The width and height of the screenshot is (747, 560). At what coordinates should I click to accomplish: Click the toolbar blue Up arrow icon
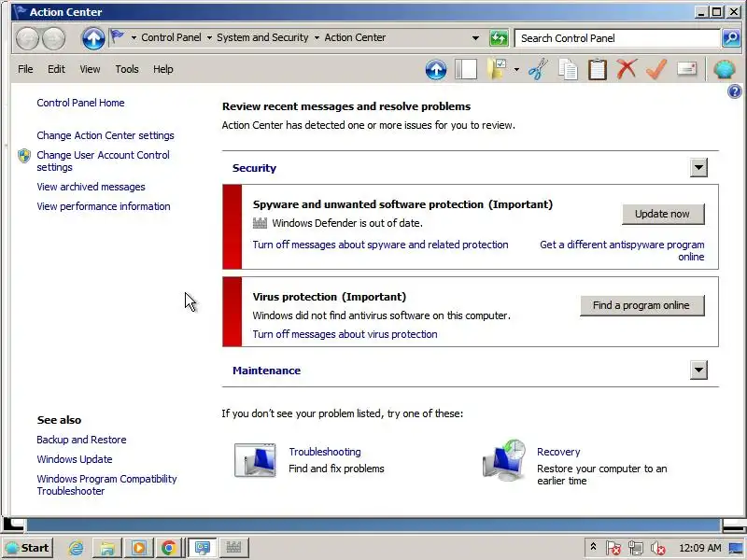point(435,69)
